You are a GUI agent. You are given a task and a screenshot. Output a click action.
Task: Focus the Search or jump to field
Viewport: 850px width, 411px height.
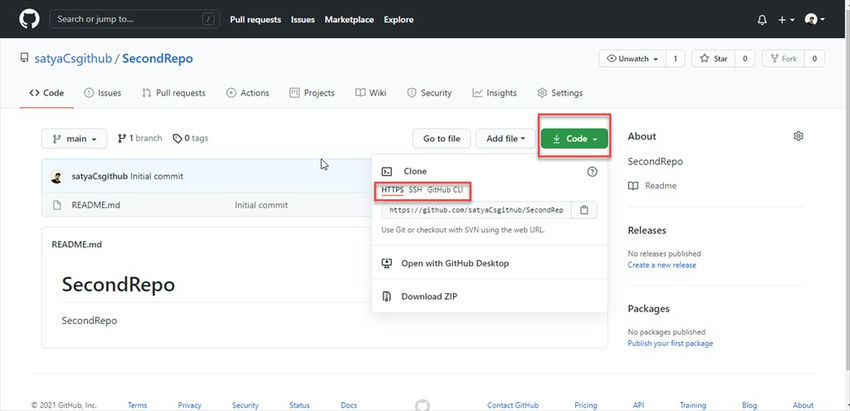[x=128, y=19]
